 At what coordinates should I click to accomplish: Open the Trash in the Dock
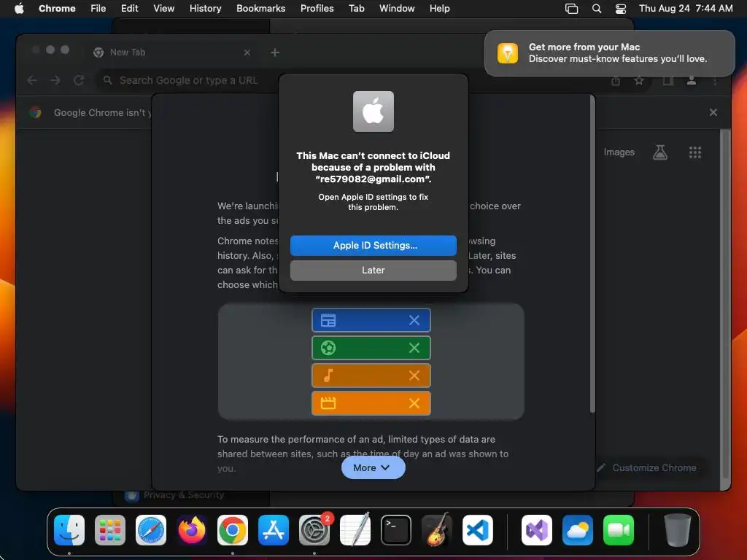677,530
